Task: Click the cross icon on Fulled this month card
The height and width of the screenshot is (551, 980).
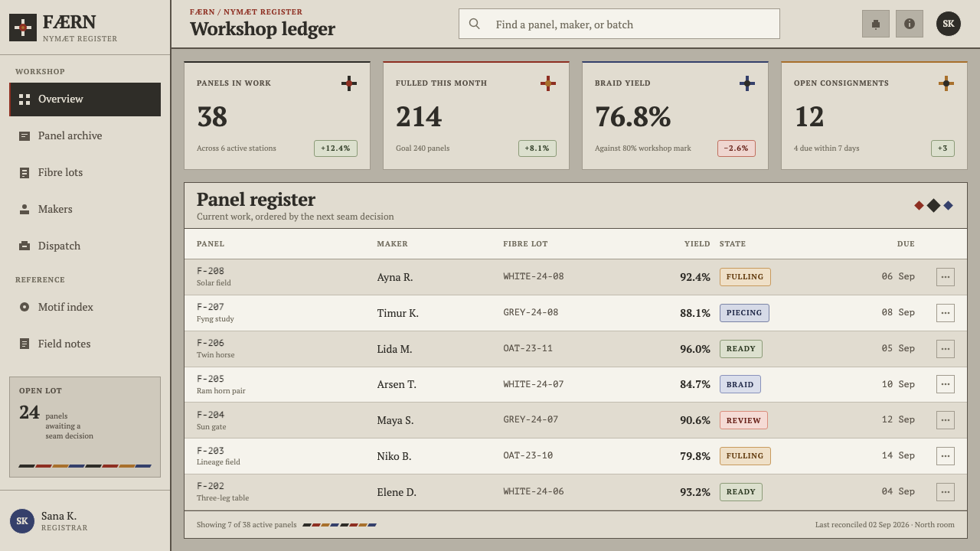Action: (548, 83)
